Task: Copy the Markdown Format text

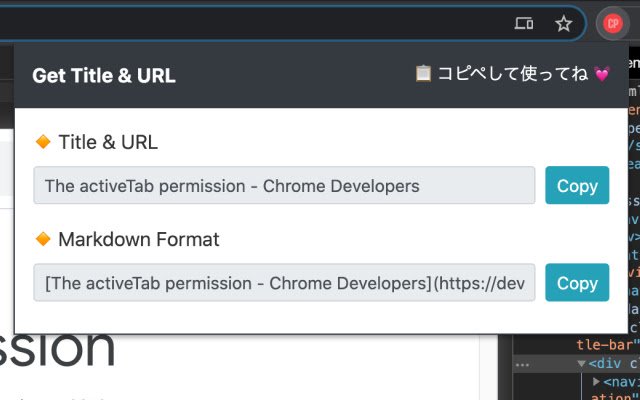Action: point(577,282)
